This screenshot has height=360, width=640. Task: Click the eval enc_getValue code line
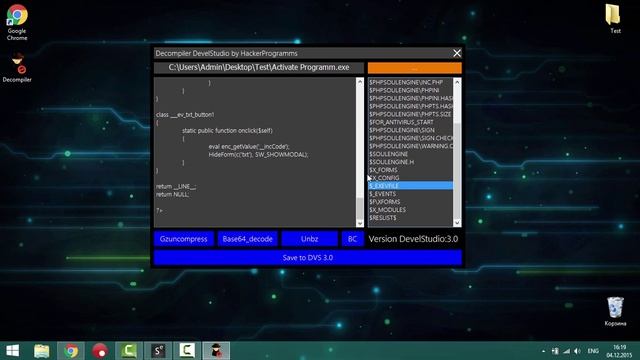[249, 146]
